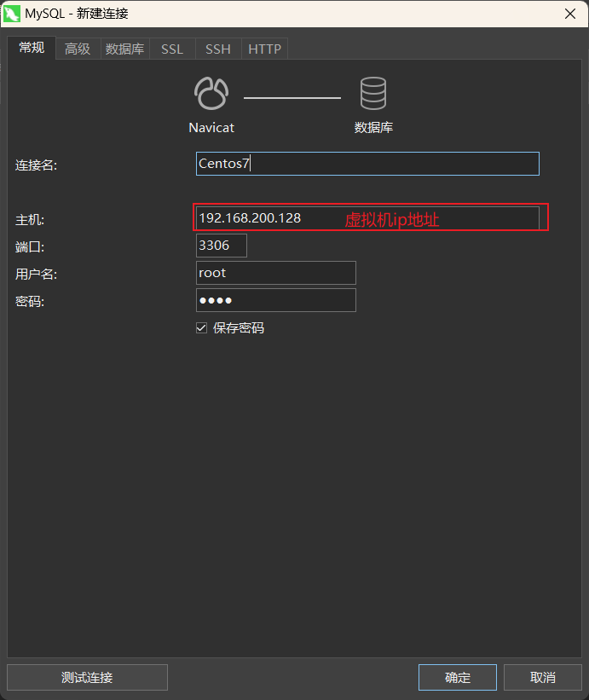The image size is (589, 700).
Task: Select the SSL tab
Action: 172,49
